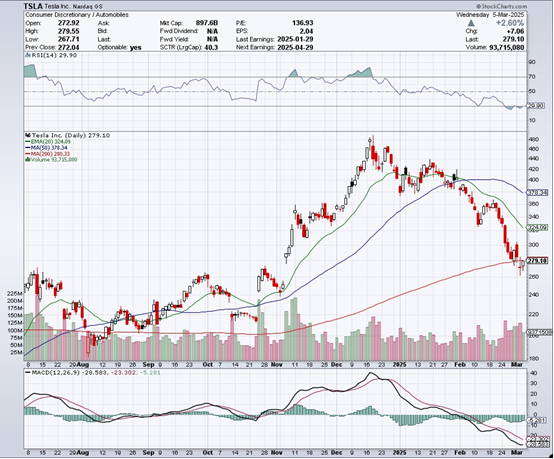This screenshot has height=459, width=554.
Task: Click the EMA(20) 324.09 legend entry
Action: tap(48, 141)
